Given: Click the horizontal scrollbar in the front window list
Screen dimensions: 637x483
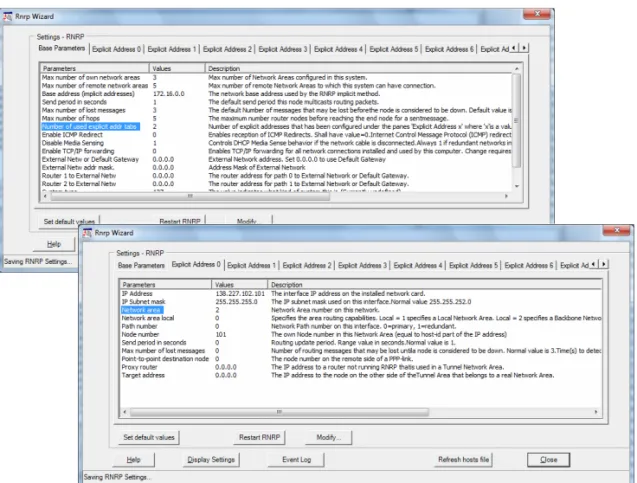Looking at the screenshot, I should pyautogui.click(x=279, y=412).
